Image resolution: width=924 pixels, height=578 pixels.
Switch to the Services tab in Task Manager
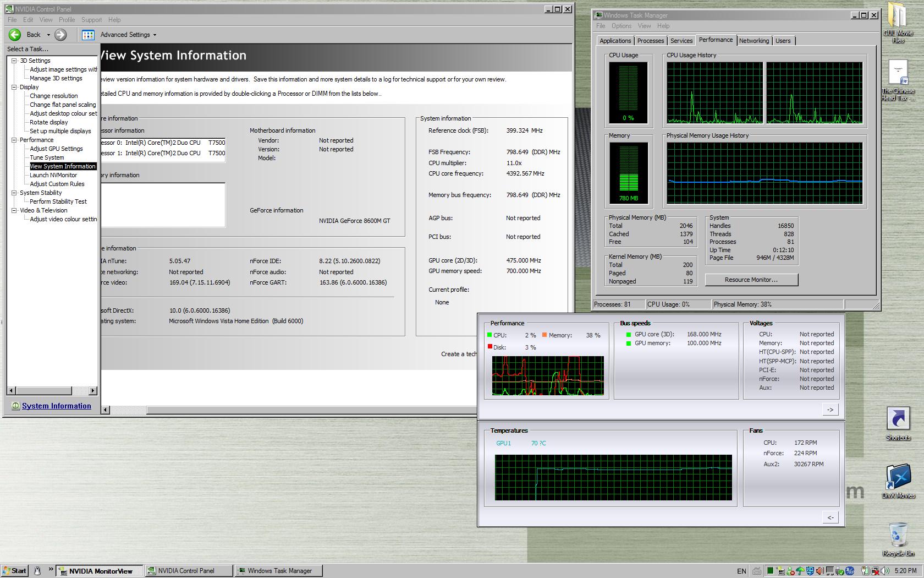coord(681,41)
